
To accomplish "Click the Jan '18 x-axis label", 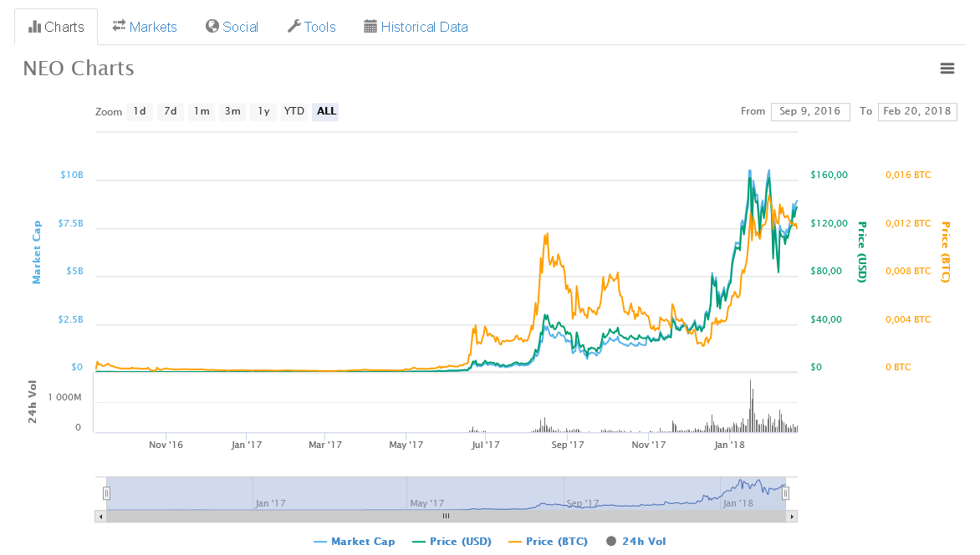I will (729, 445).
